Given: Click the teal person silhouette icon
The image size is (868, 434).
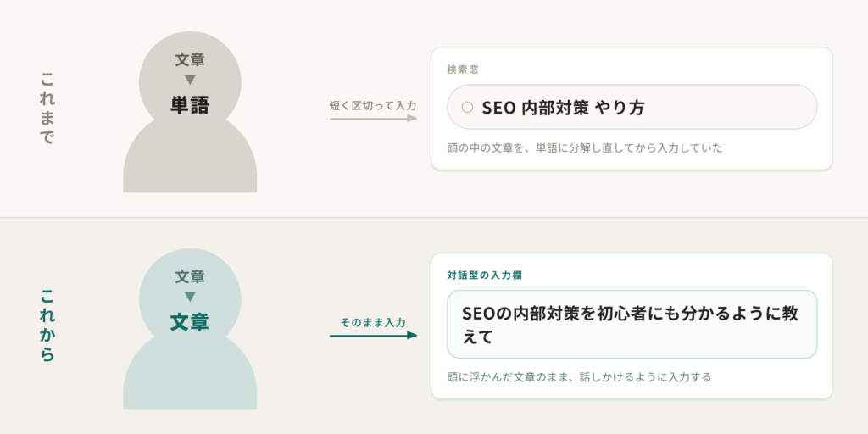Looking at the screenshot, I should pos(190,329).
